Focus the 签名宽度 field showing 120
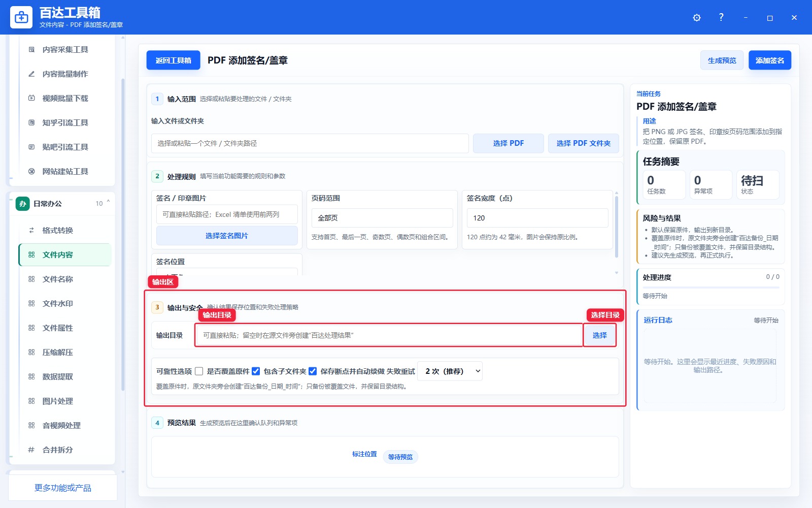Screen dimensions: 812x508 [537, 218]
